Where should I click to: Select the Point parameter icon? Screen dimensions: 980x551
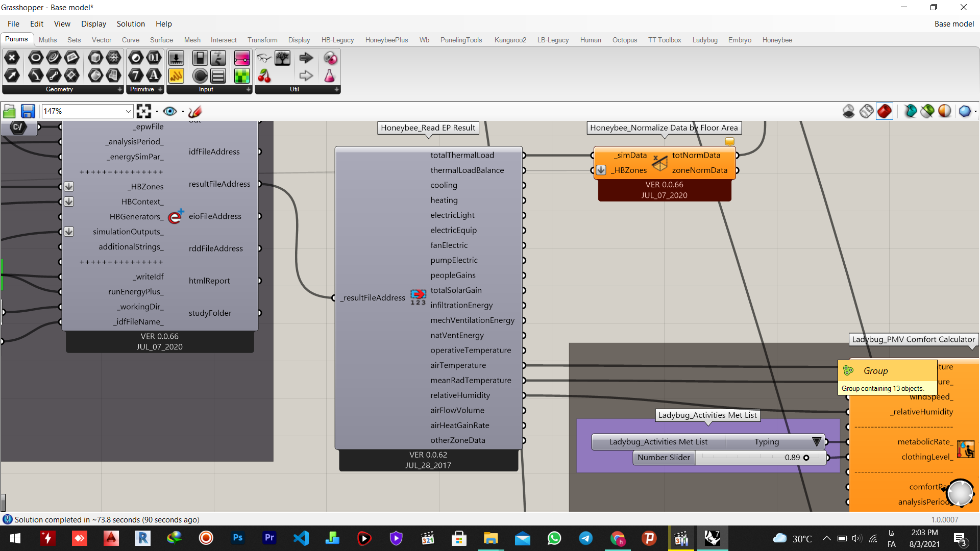click(12, 58)
